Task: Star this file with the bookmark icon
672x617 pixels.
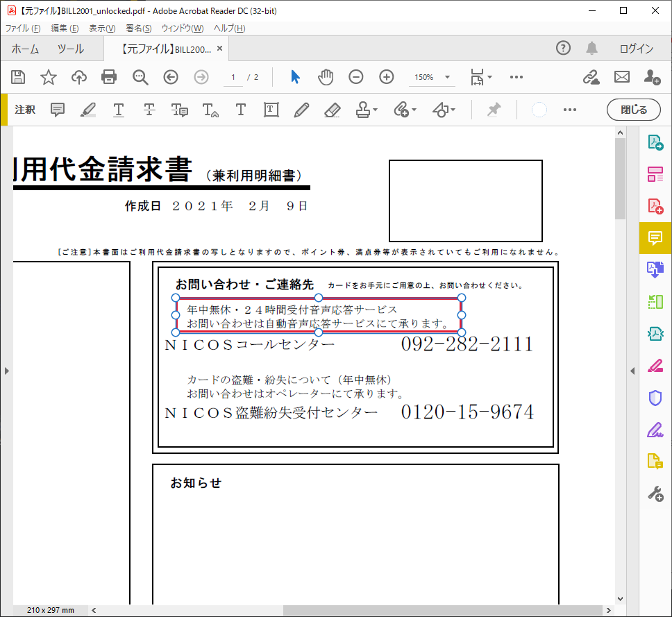Action: tap(49, 77)
